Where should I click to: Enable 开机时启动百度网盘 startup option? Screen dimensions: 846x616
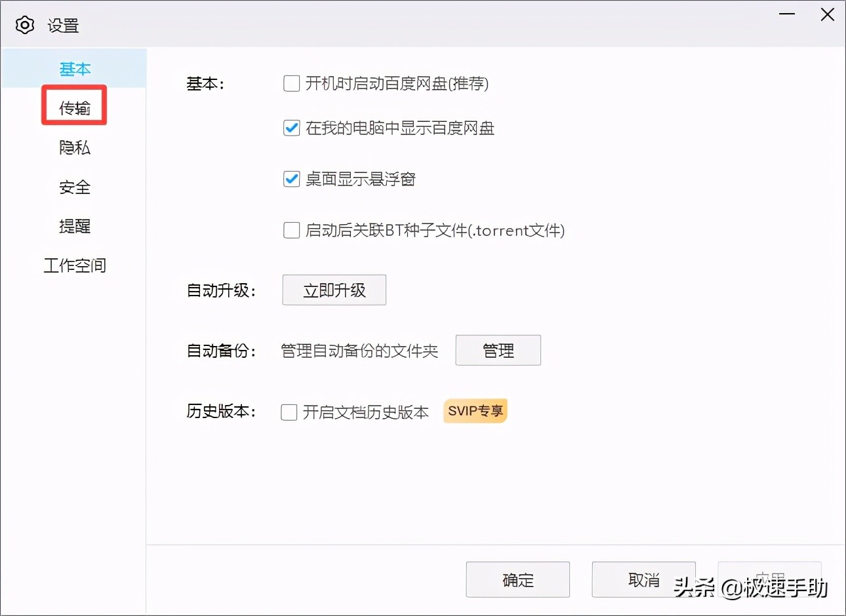click(291, 83)
